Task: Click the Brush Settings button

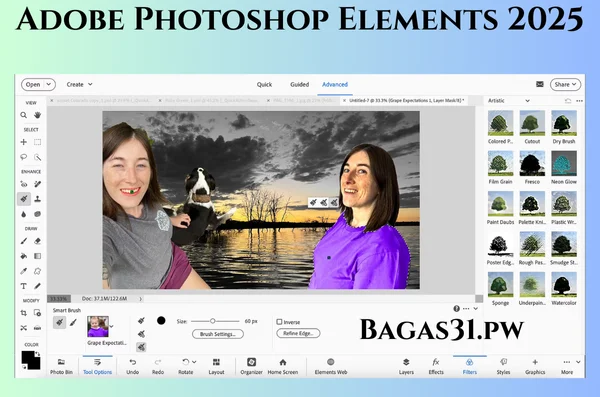Action: pyautogui.click(x=218, y=334)
